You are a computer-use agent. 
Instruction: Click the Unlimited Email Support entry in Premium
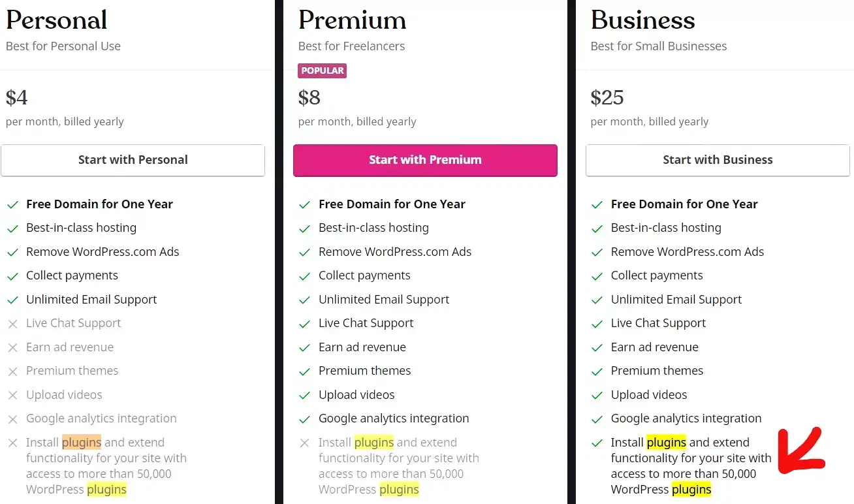point(384,299)
